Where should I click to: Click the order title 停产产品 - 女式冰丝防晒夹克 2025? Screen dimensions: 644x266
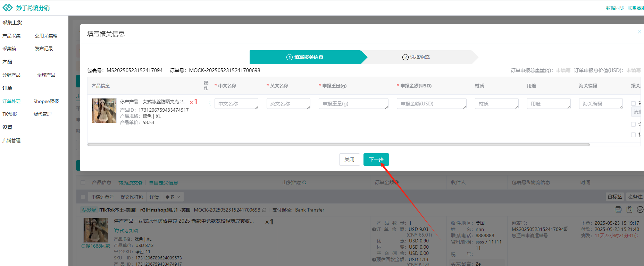[184, 221]
